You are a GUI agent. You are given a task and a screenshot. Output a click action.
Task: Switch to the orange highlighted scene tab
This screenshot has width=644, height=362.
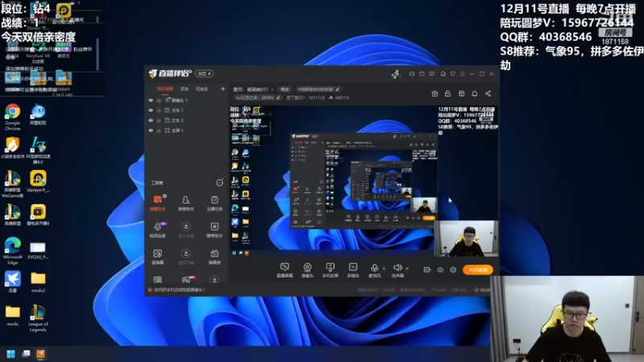165,89
